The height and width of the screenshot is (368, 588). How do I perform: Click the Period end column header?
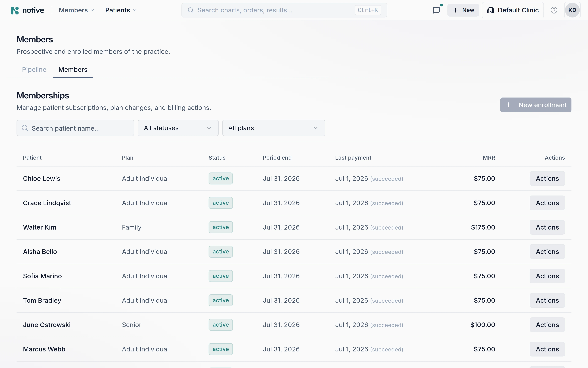[x=277, y=158]
